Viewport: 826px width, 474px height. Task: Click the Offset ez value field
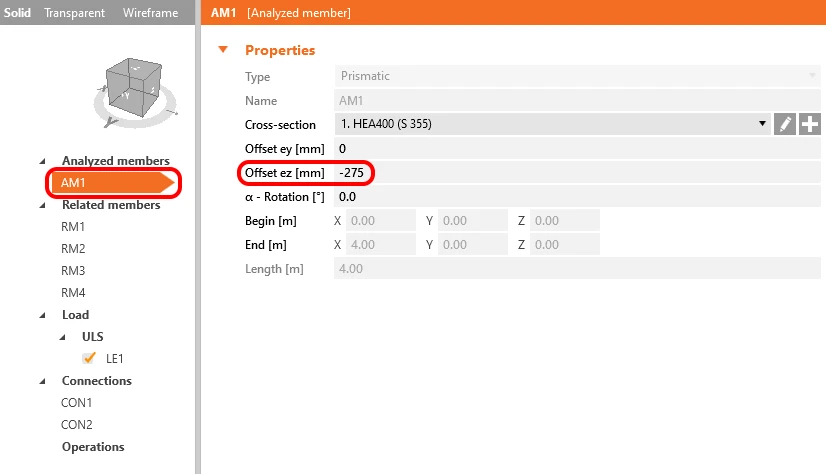point(577,173)
